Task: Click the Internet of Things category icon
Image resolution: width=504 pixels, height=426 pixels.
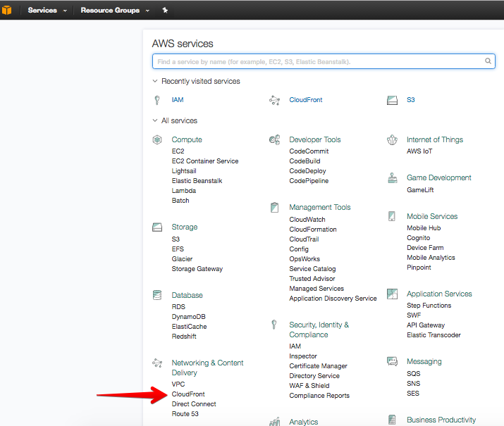Action: [392, 139]
